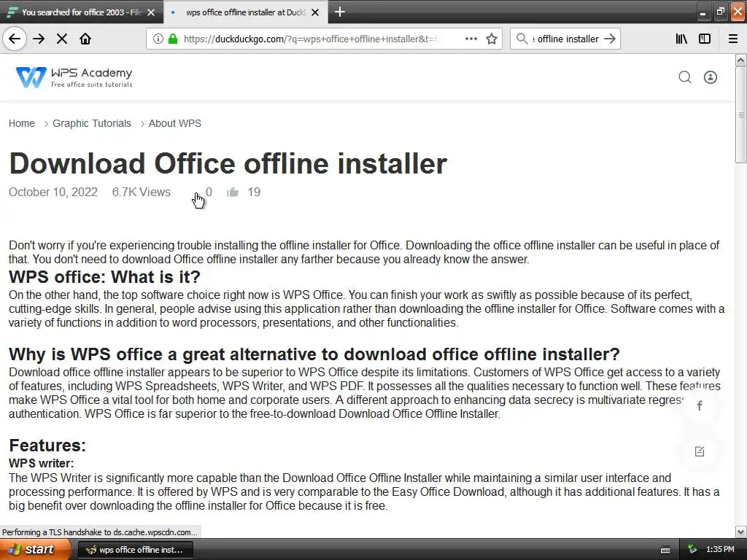Click the floating edit/feedback note icon
The image size is (747, 560).
700,451
